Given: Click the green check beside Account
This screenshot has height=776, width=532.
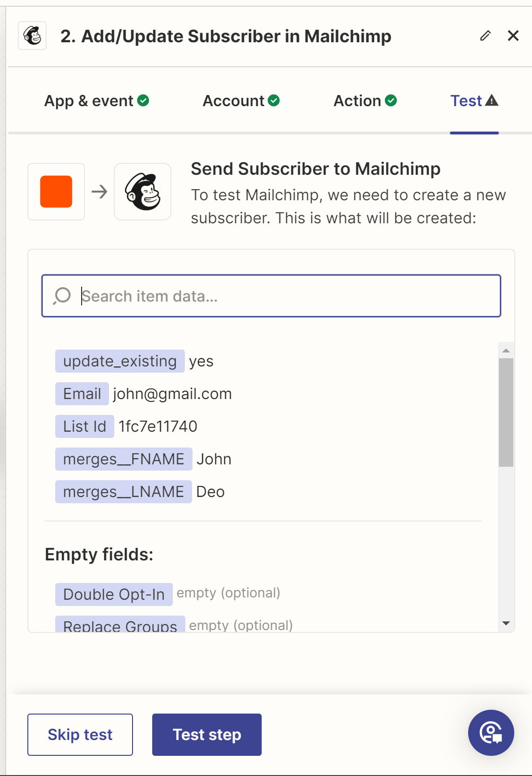Looking at the screenshot, I should coord(274,100).
